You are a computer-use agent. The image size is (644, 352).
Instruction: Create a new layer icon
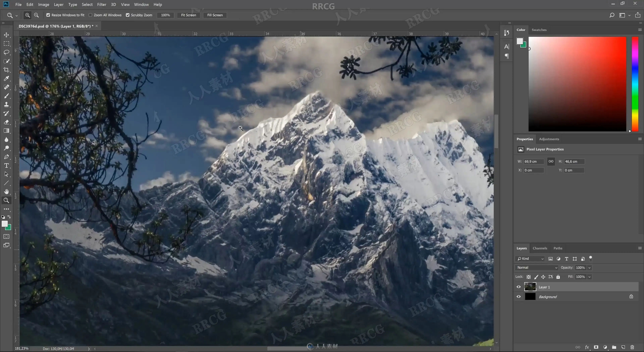pyautogui.click(x=623, y=347)
